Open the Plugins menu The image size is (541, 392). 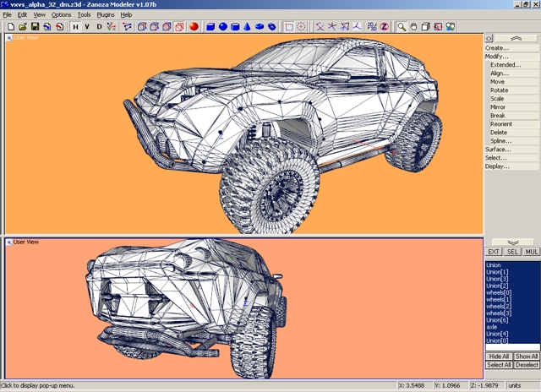pyautogui.click(x=106, y=14)
